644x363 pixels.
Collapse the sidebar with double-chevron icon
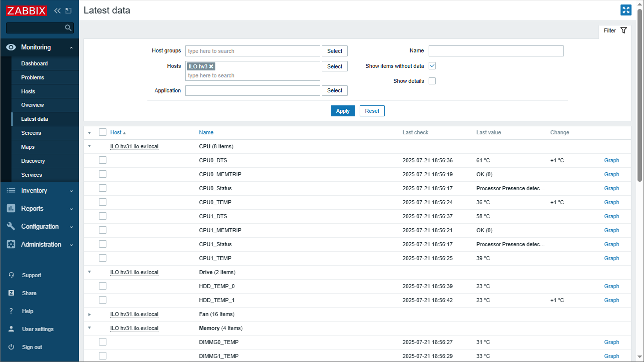click(x=57, y=10)
